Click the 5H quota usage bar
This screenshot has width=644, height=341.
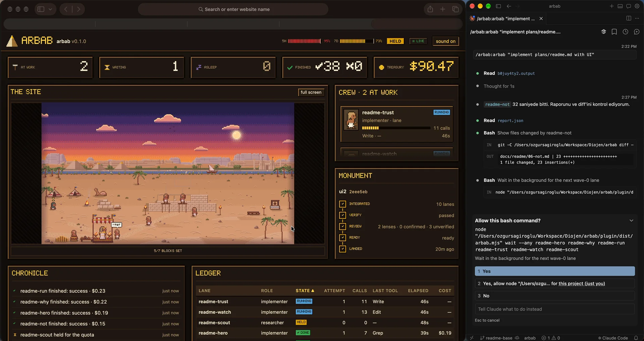point(304,41)
